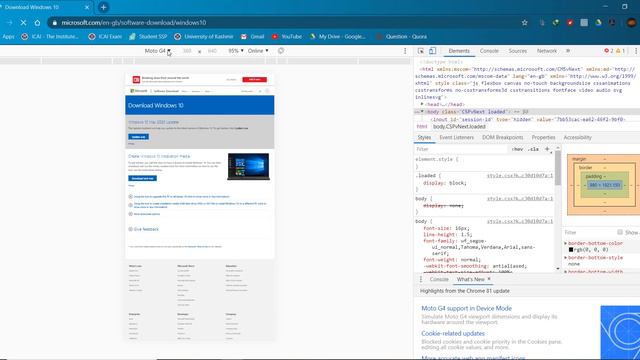Open the Accessibility tab

point(578,138)
